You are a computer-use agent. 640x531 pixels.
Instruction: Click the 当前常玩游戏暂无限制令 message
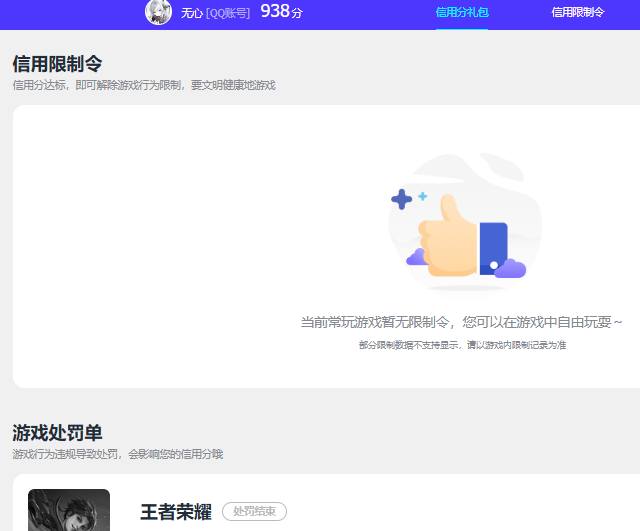coord(461,322)
